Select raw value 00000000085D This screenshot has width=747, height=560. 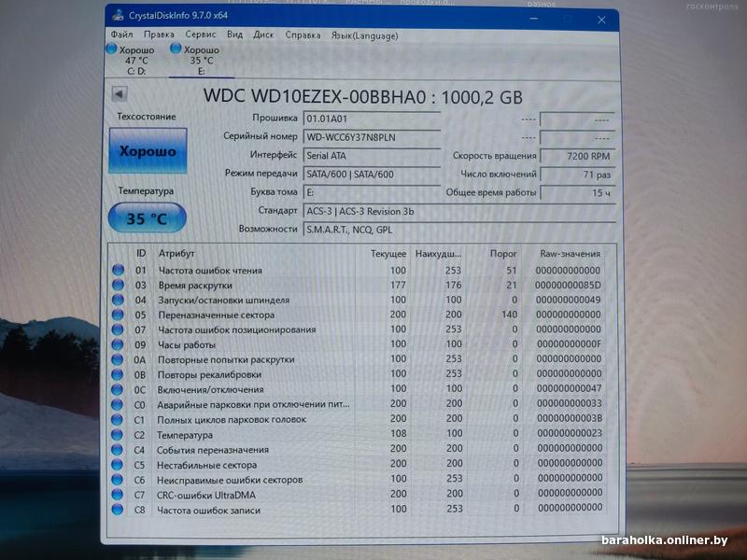coord(568,286)
